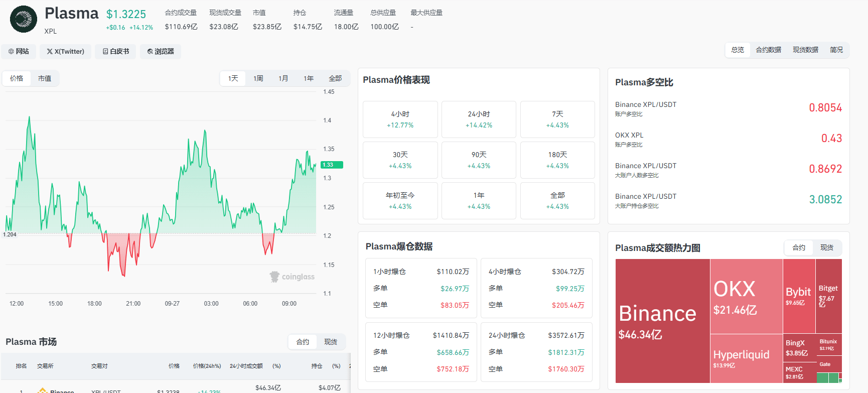Open the 浏览器 explorer button
868x393 pixels.
point(161,51)
